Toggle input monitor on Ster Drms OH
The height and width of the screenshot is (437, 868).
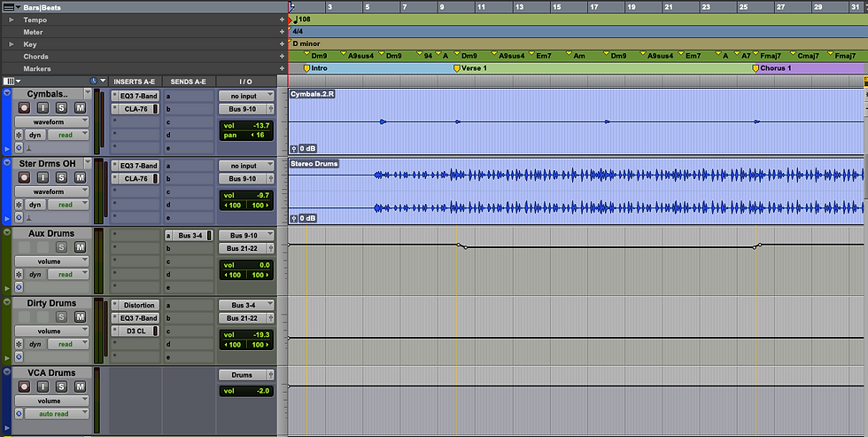(x=43, y=177)
